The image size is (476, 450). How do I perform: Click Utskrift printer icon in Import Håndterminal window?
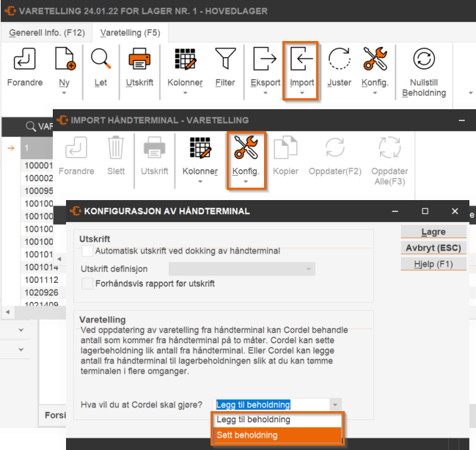coord(154,147)
